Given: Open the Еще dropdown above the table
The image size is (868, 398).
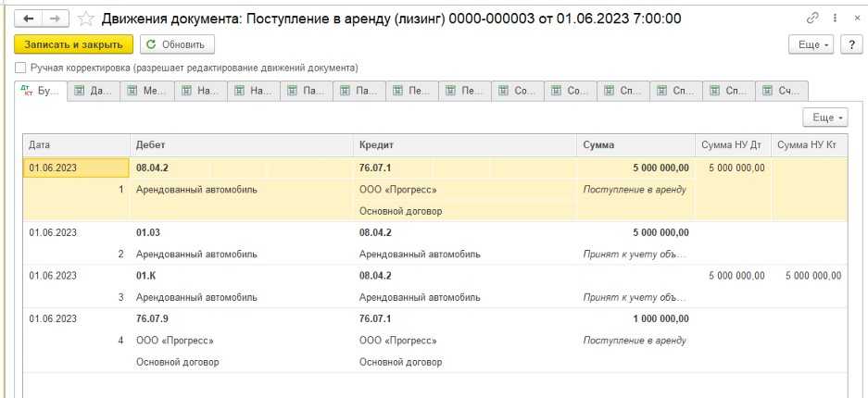Looking at the screenshot, I should (x=825, y=118).
